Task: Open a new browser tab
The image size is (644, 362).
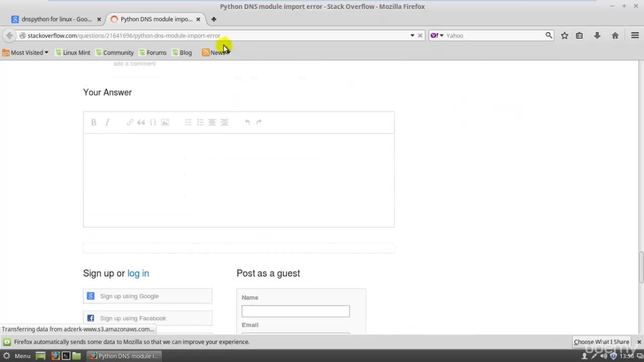Action: coord(214,19)
